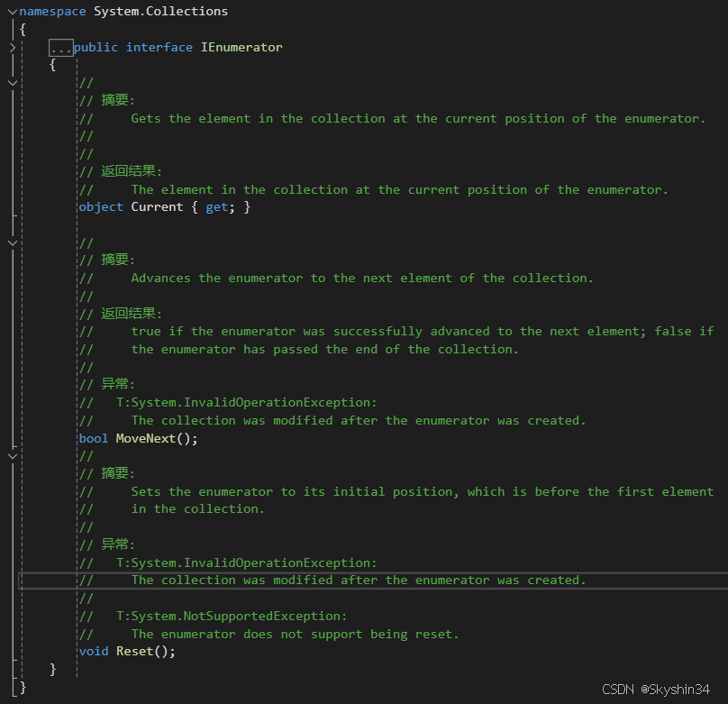
Task: Click 'The collection was modified' line above MoveNext
Action: (359, 421)
